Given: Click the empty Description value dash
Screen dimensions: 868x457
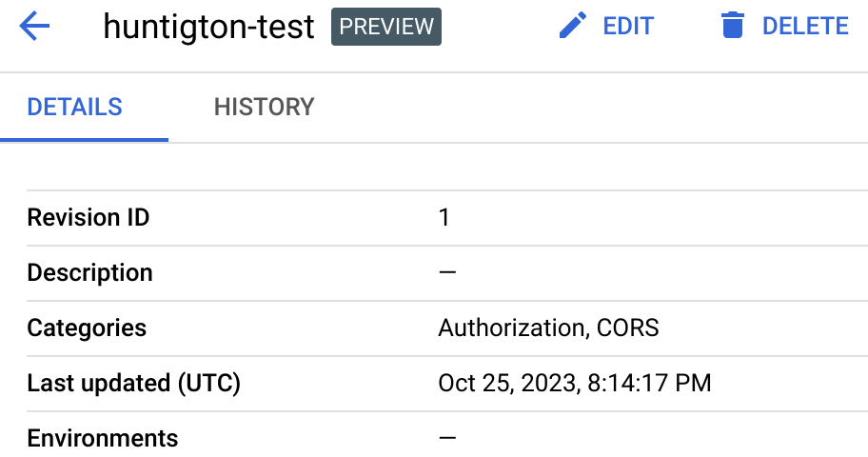Looking at the screenshot, I should pyautogui.click(x=447, y=273).
